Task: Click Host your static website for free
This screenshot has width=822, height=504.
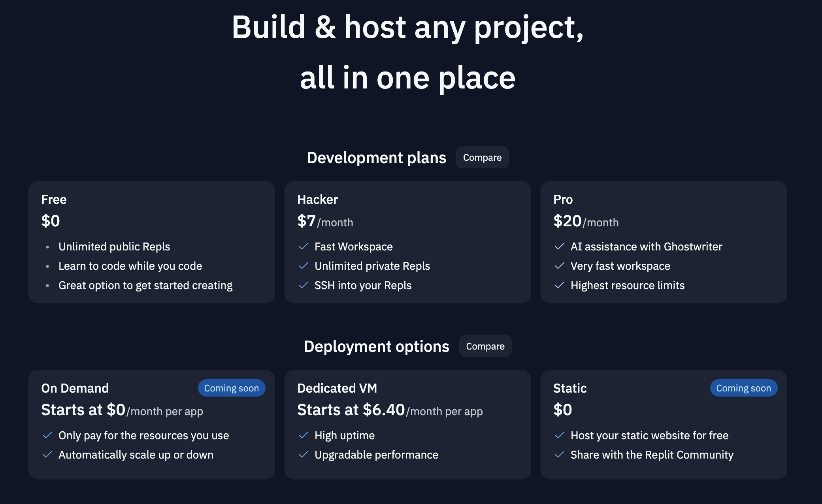Action: coord(649,435)
